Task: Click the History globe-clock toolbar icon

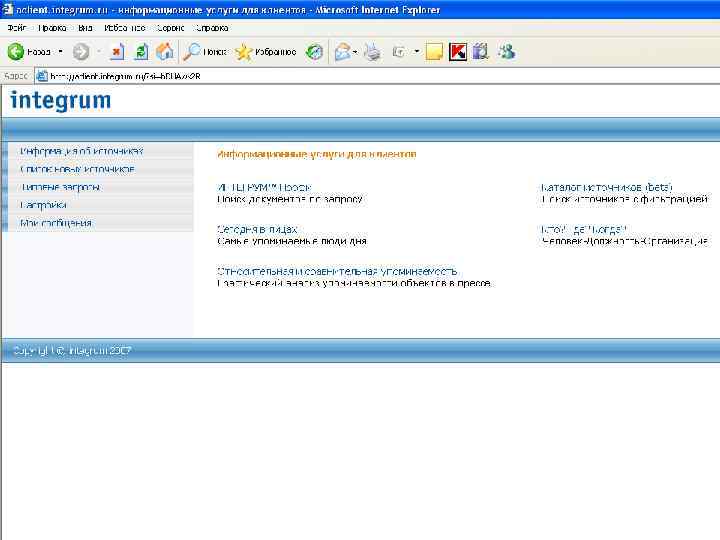Action: click(x=315, y=52)
